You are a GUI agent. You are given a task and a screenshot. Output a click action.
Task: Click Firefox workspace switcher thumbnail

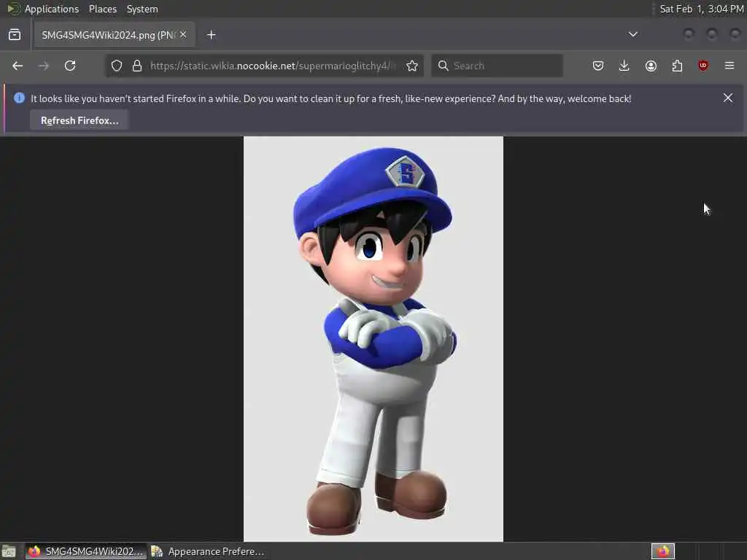pyautogui.click(x=662, y=551)
